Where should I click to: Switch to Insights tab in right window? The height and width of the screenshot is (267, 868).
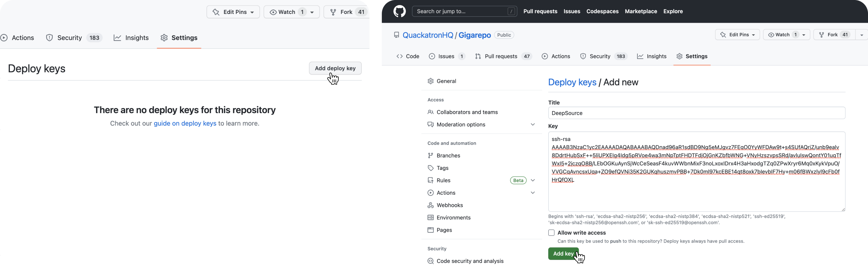tap(652, 56)
